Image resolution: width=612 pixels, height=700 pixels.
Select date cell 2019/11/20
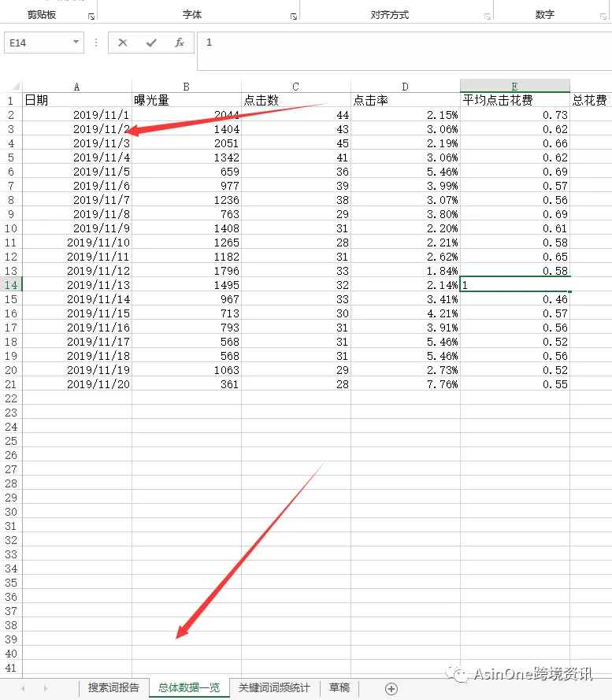pos(77,384)
